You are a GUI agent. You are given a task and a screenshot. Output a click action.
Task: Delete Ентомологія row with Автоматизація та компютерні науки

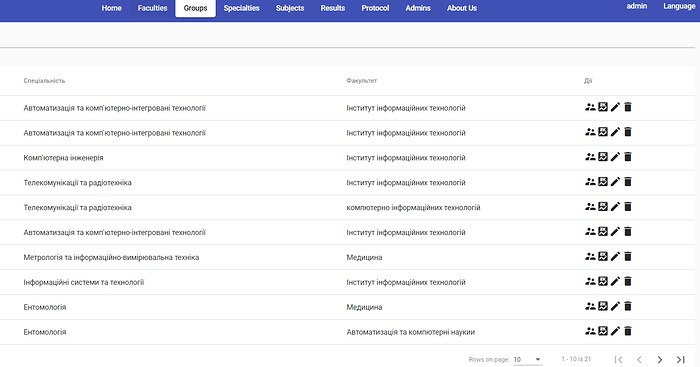coord(628,332)
